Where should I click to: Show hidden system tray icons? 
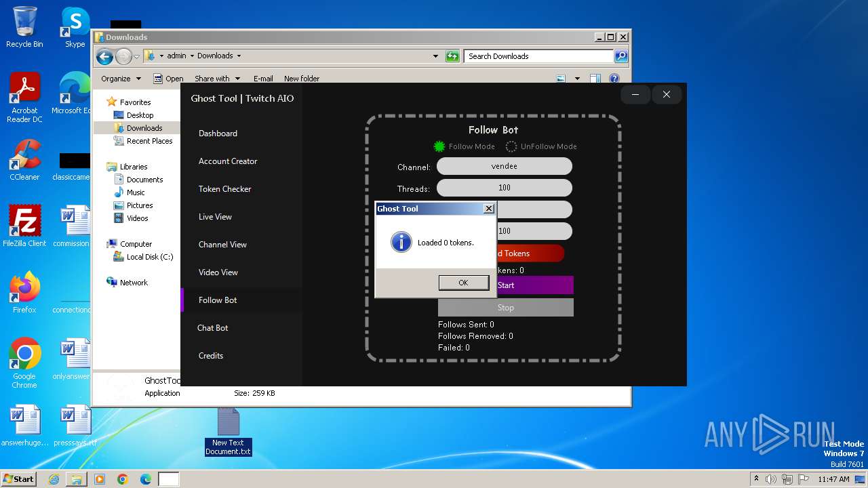(x=756, y=479)
